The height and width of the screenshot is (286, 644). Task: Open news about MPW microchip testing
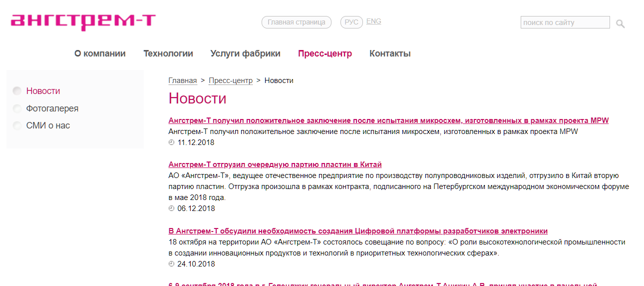(388, 120)
